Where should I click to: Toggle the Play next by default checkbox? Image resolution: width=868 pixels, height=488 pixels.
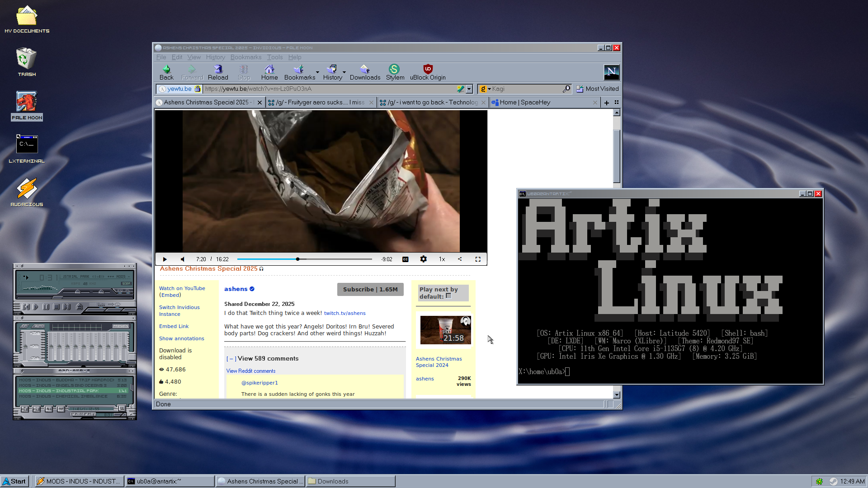(x=449, y=296)
